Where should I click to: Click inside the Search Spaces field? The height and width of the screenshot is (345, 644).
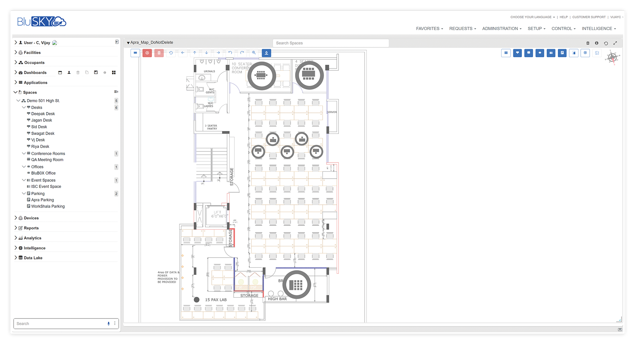click(330, 43)
